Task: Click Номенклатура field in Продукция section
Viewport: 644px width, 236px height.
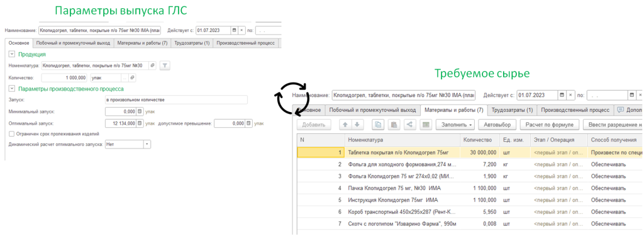Action: tap(95, 65)
